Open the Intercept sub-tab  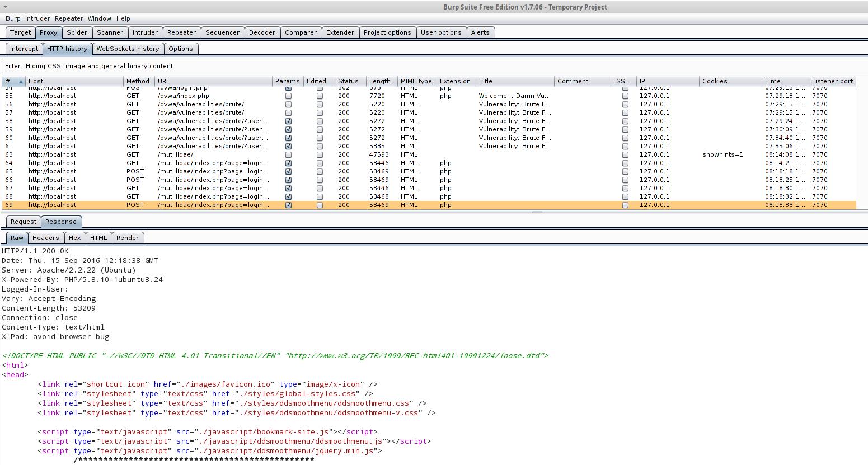[24, 49]
